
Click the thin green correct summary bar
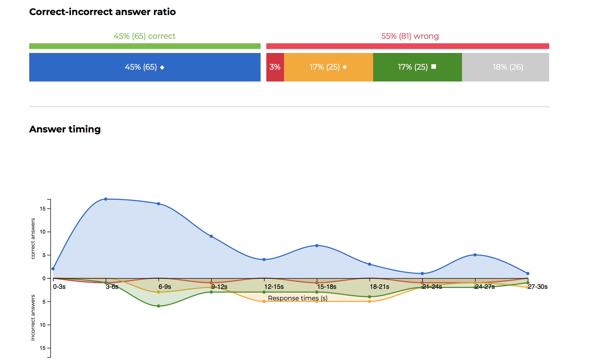click(x=145, y=46)
